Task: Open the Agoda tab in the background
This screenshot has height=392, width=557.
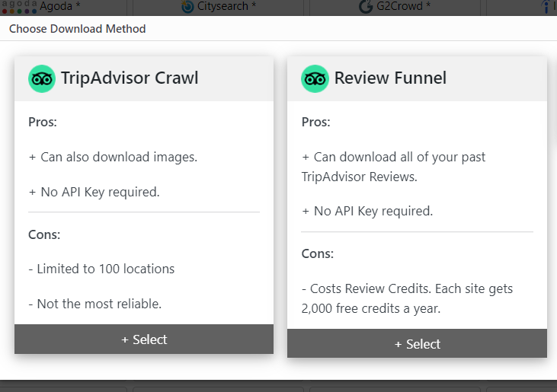Action: pyautogui.click(x=65, y=7)
